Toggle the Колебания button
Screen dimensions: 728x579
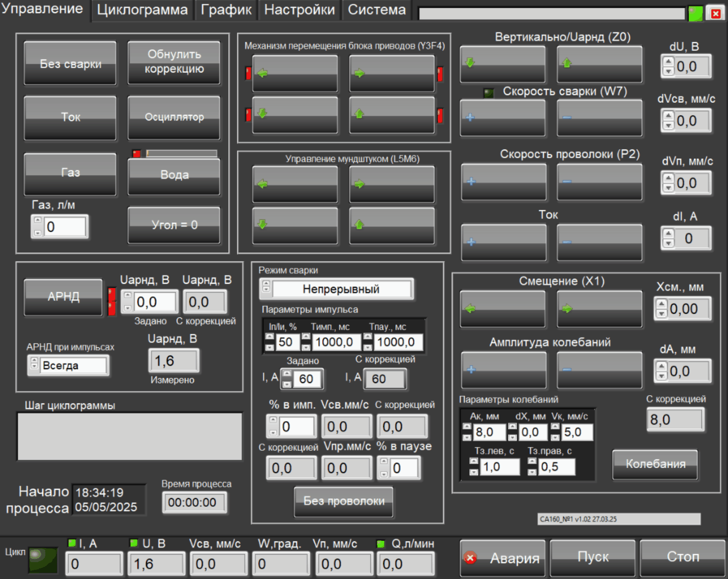coord(655,464)
